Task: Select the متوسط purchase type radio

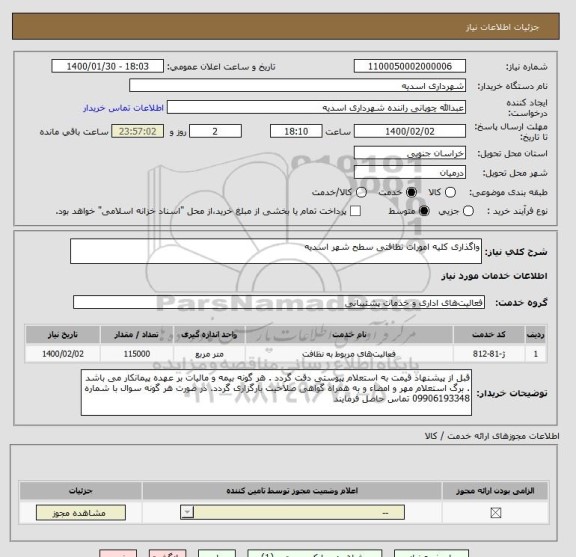Action: pyautogui.click(x=424, y=211)
